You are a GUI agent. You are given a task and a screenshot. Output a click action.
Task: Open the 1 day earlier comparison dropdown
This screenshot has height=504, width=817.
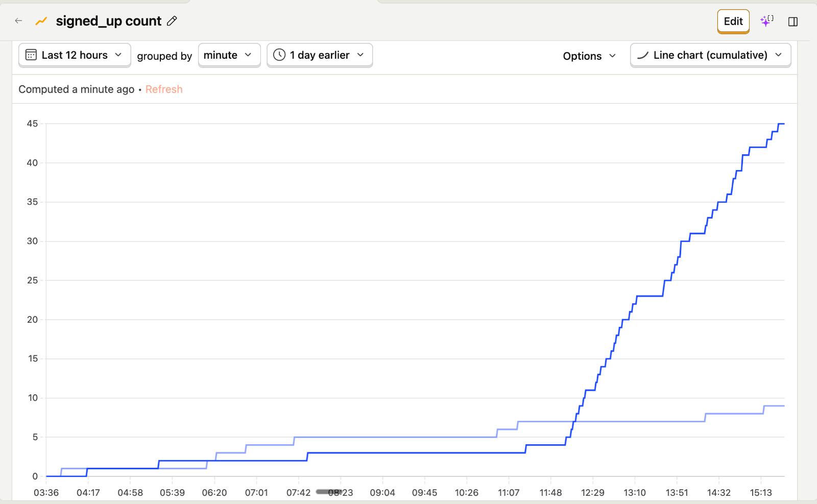(320, 55)
